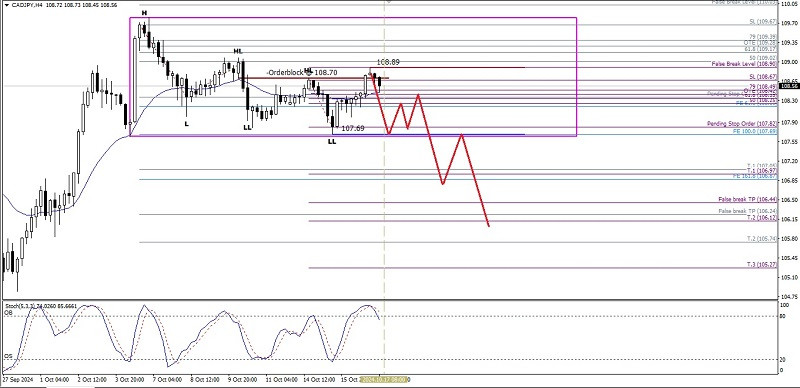Click the 7 Oct 04:00 time axis label

[x=166, y=380]
